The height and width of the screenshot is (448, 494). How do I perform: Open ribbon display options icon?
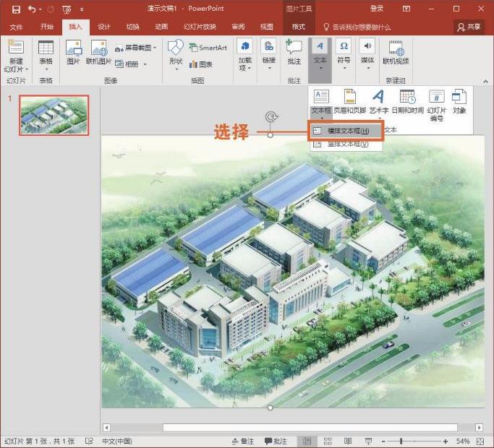pyautogui.click(x=406, y=9)
